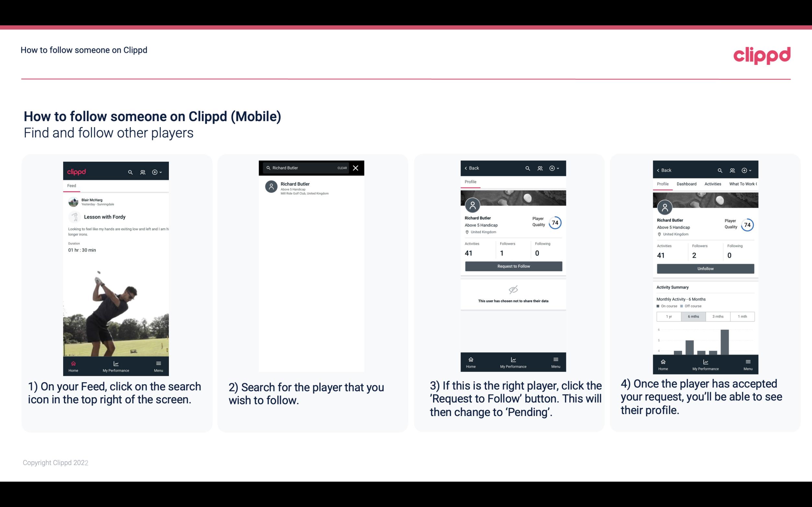Click the X to clear search field
This screenshot has height=507, width=812.
[x=355, y=168]
